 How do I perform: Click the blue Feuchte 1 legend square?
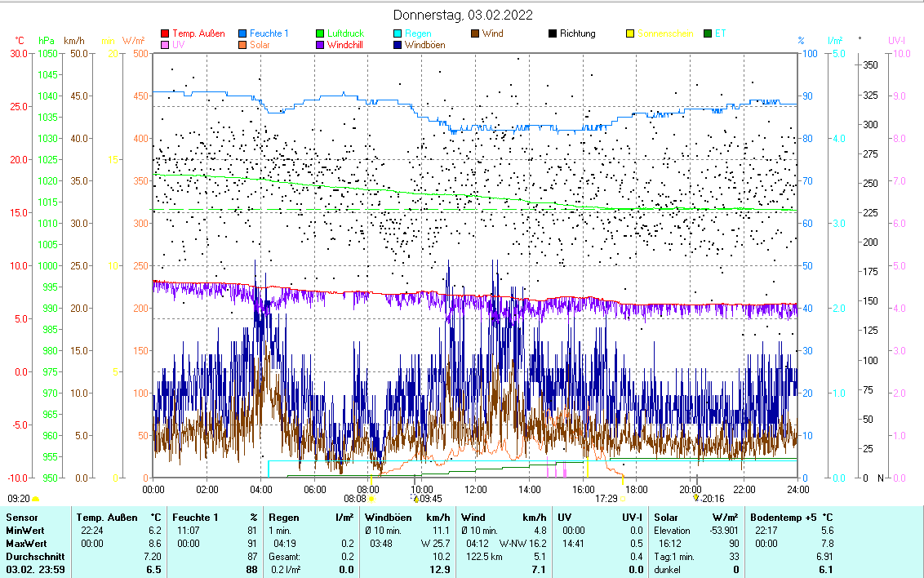(242, 34)
